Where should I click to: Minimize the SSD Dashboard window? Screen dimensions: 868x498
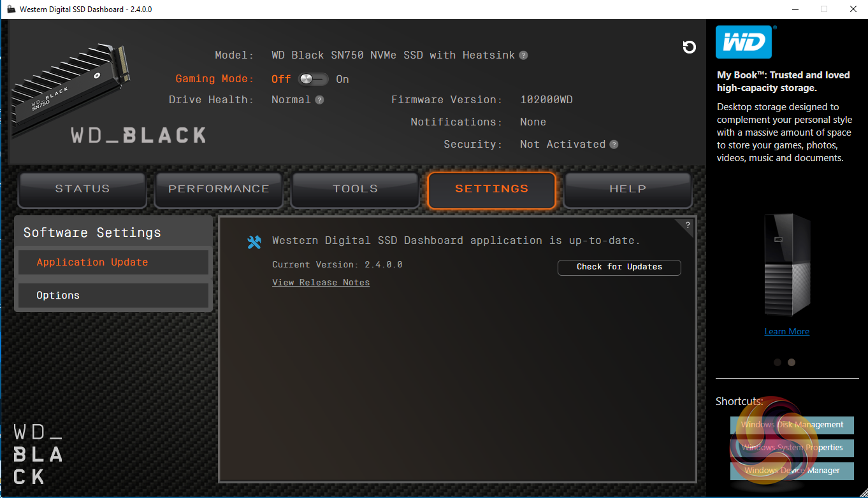[x=795, y=9]
